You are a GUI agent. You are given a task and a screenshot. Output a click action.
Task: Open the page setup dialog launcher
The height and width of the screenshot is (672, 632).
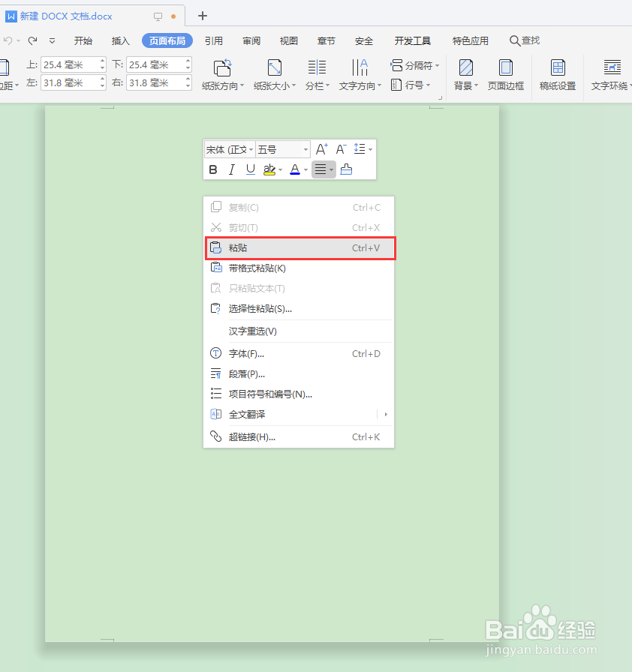click(x=440, y=98)
